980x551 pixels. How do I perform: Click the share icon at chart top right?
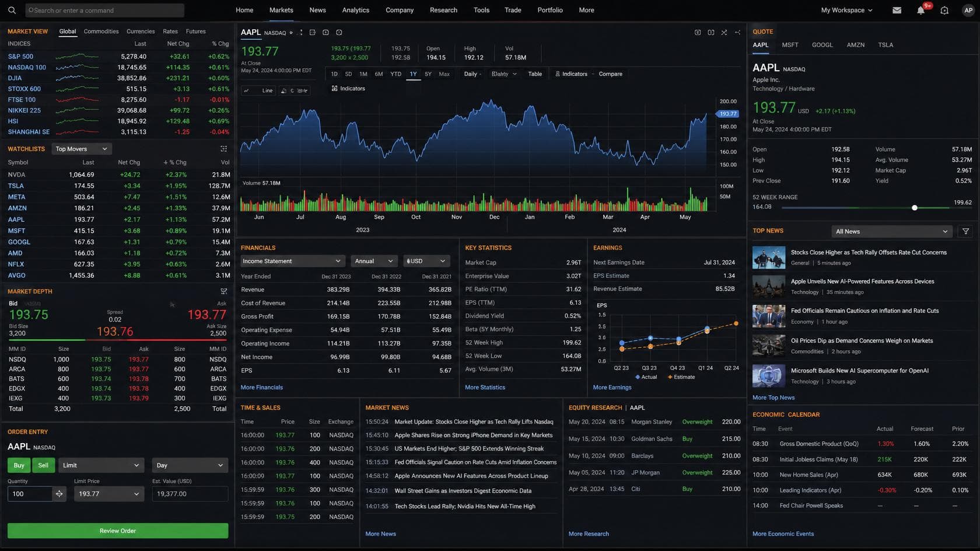pos(737,33)
